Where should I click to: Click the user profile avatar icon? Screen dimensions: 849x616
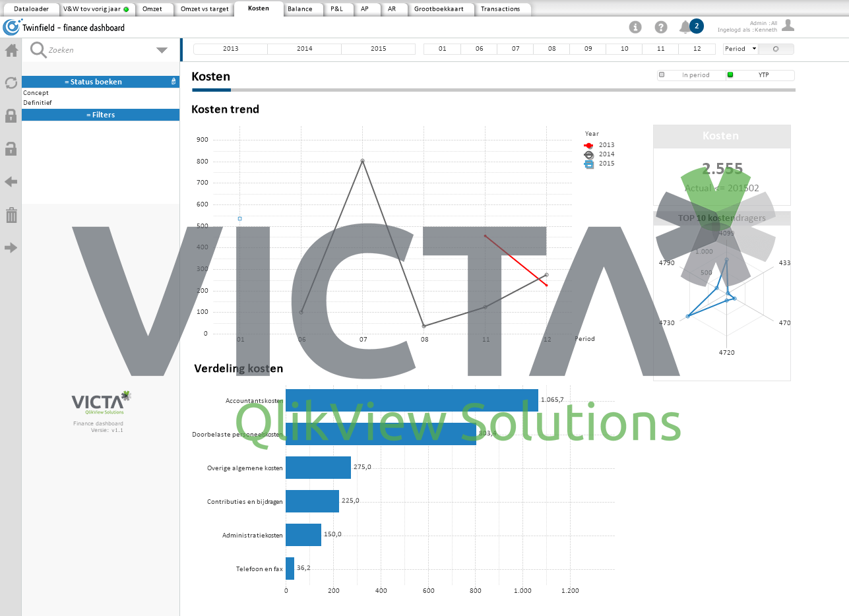[x=788, y=26]
